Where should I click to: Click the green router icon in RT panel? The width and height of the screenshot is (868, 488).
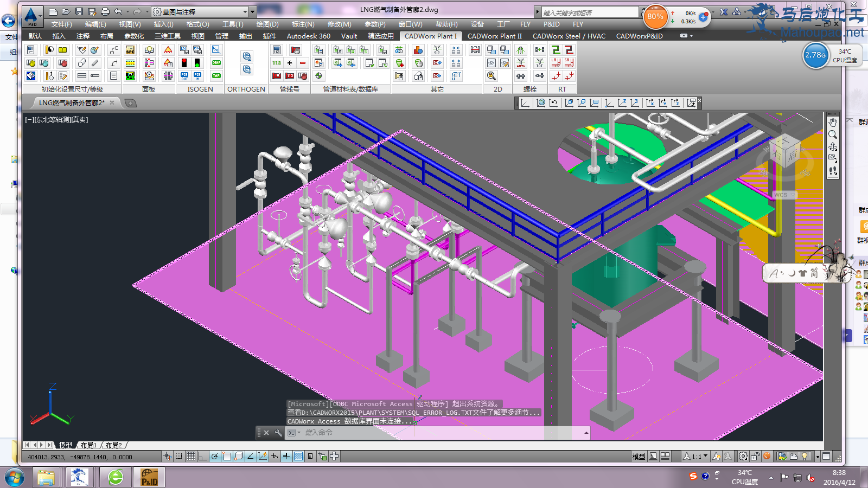pyautogui.click(x=556, y=50)
